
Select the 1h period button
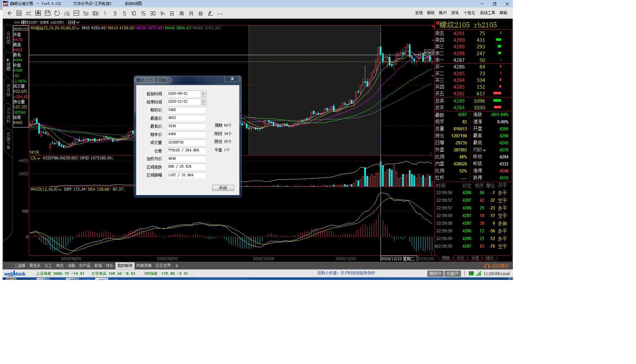click(162, 13)
